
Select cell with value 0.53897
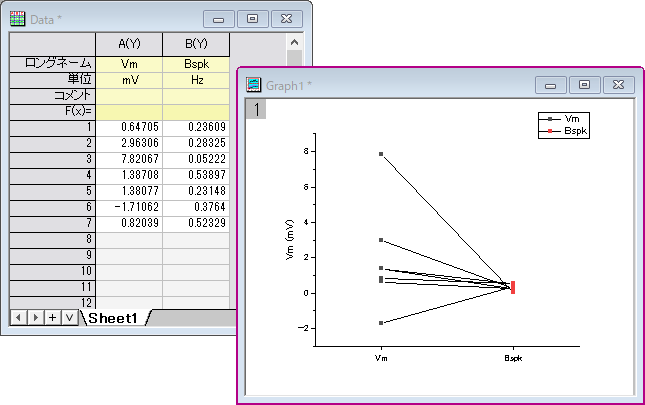pos(196,176)
